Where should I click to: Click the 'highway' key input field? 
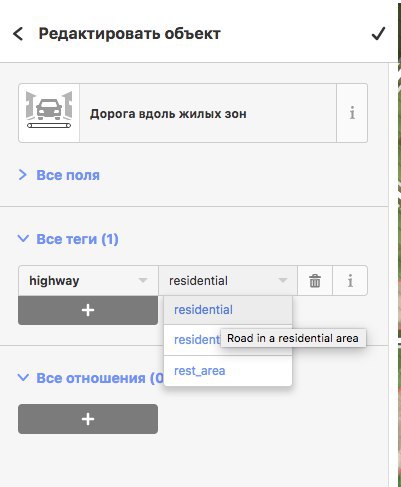pos(88,281)
